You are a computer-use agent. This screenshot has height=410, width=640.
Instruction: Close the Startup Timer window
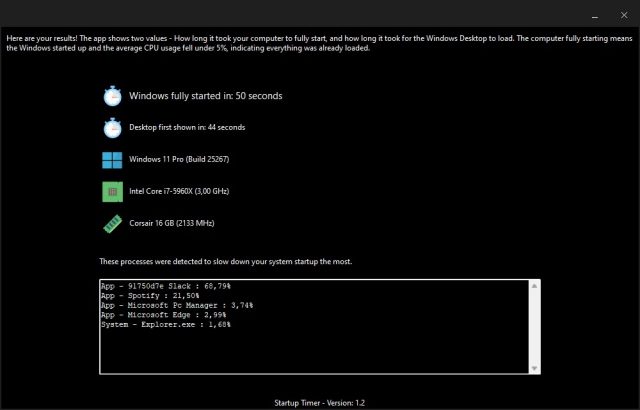[x=624, y=16]
